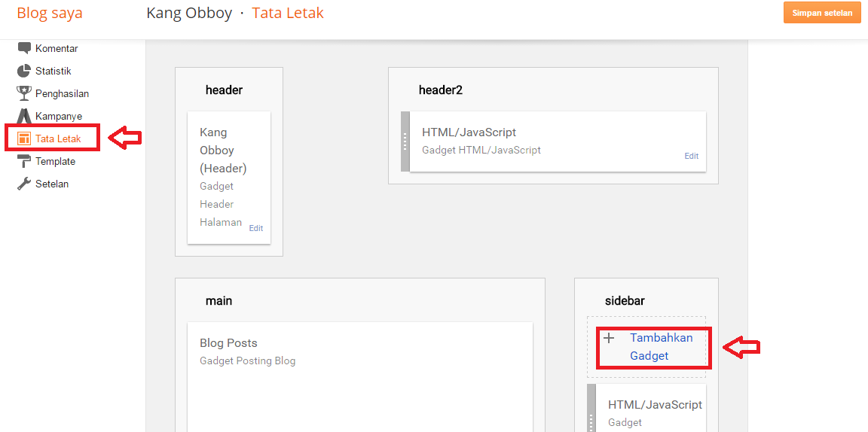868x432 pixels.
Task: Click the Tata Letak page title
Action: tap(288, 13)
